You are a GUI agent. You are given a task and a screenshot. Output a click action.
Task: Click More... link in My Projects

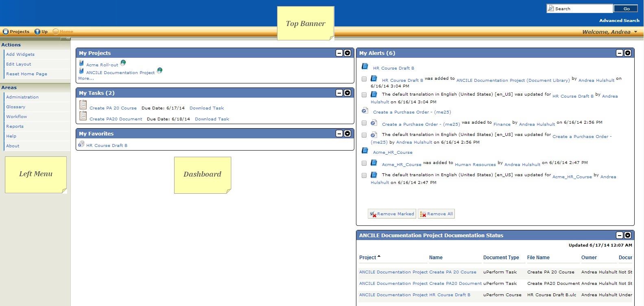[86, 78]
